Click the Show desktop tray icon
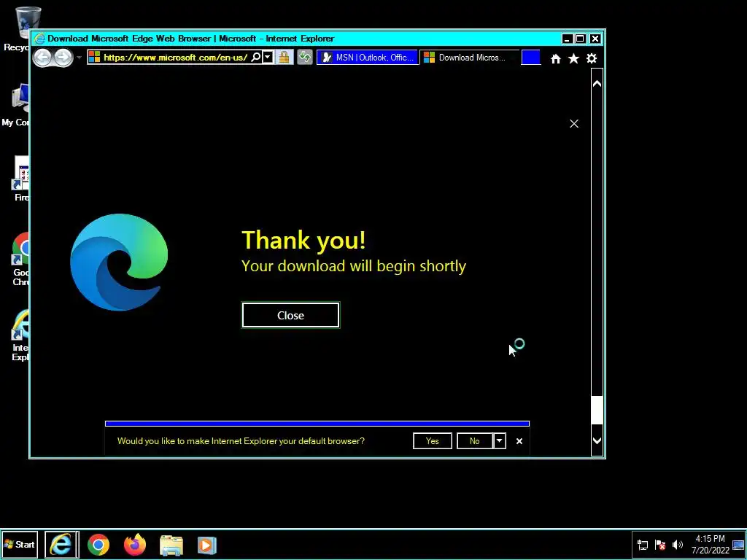Screen dimensions: 747x560 738,545
